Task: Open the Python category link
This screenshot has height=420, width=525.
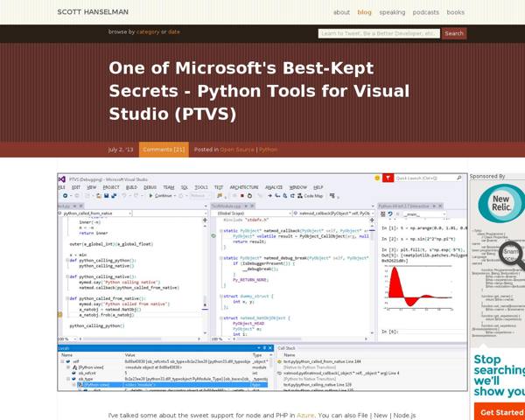Action: pyautogui.click(x=268, y=150)
